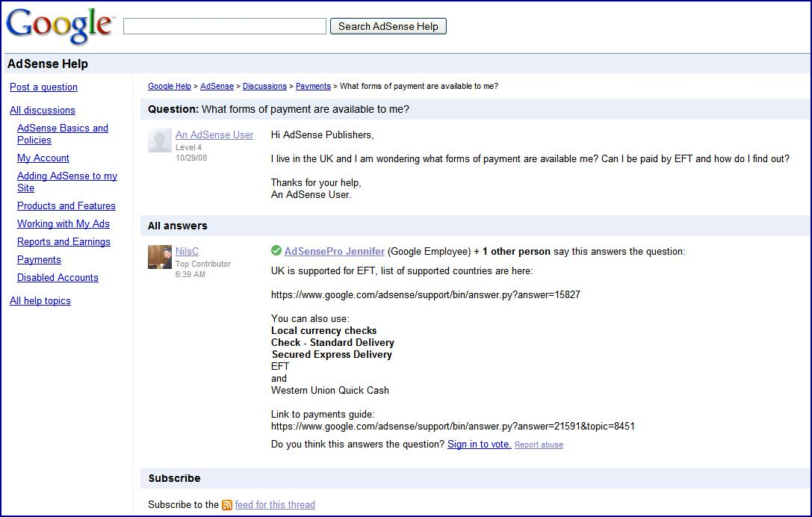Click the orange RSS feed icon
812x517 pixels.
(x=227, y=505)
